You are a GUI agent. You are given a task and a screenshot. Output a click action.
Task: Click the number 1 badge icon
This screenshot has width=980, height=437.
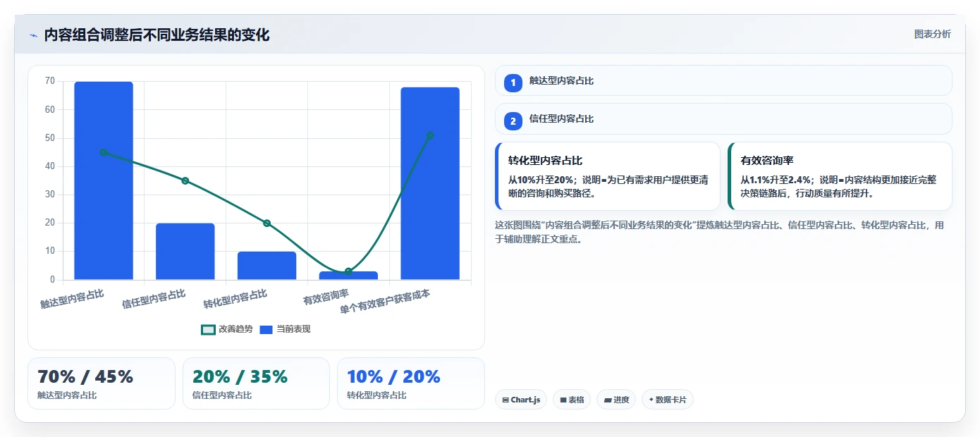click(x=513, y=82)
